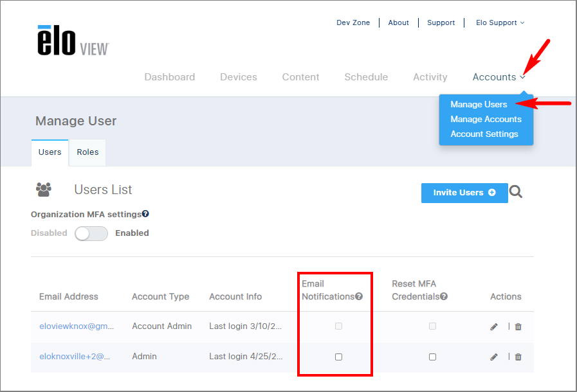Edit the eloviewknox user with pencil icon
Screen dimensions: 577x392
(x=494, y=326)
